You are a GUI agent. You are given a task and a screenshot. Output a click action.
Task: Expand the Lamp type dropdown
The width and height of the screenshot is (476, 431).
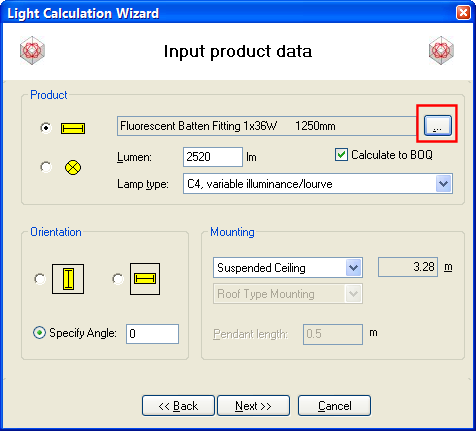tap(443, 184)
